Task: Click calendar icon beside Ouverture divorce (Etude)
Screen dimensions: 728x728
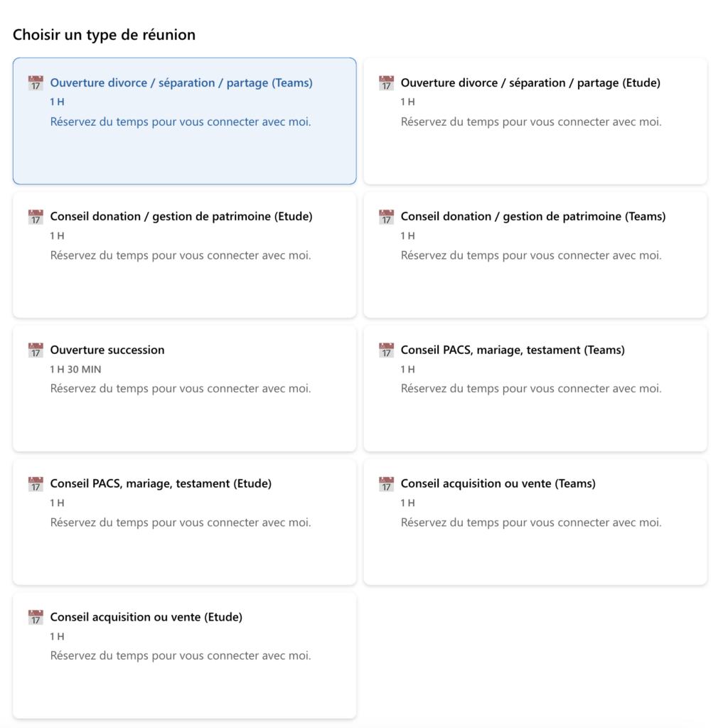Action: coord(386,83)
